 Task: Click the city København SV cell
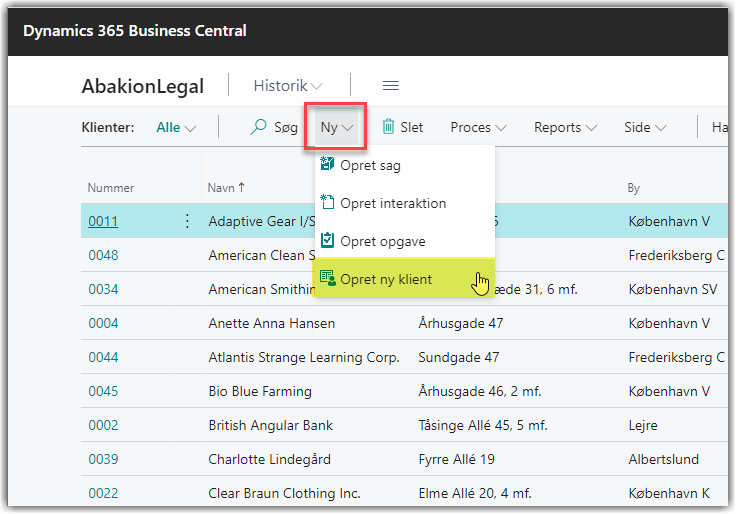(x=673, y=289)
